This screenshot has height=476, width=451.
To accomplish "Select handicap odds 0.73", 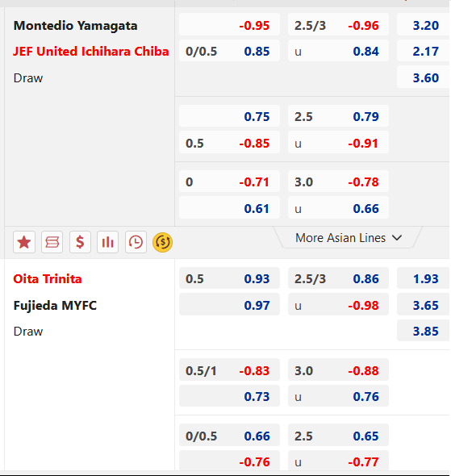I will [x=229, y=396].
